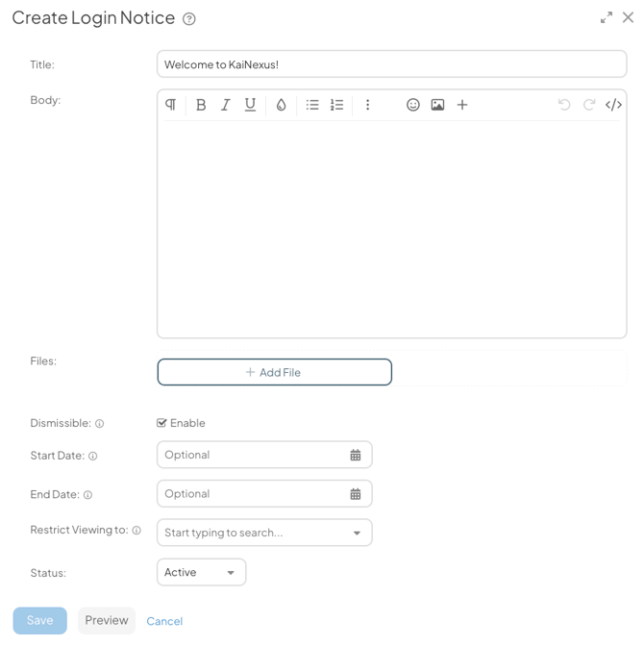644x646 pixels.
Task: Toggle bold formatting in Body editor
Action: [x=201, y=105]
